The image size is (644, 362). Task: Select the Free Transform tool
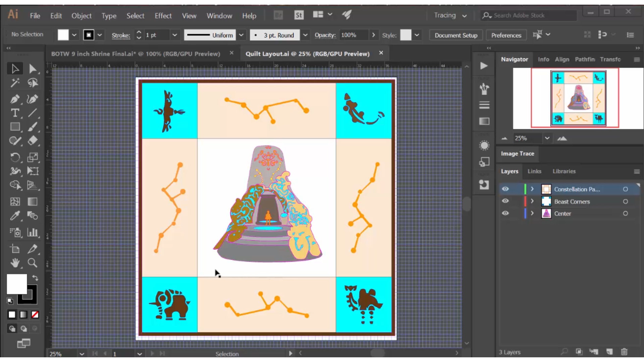[x=33, y=171]
